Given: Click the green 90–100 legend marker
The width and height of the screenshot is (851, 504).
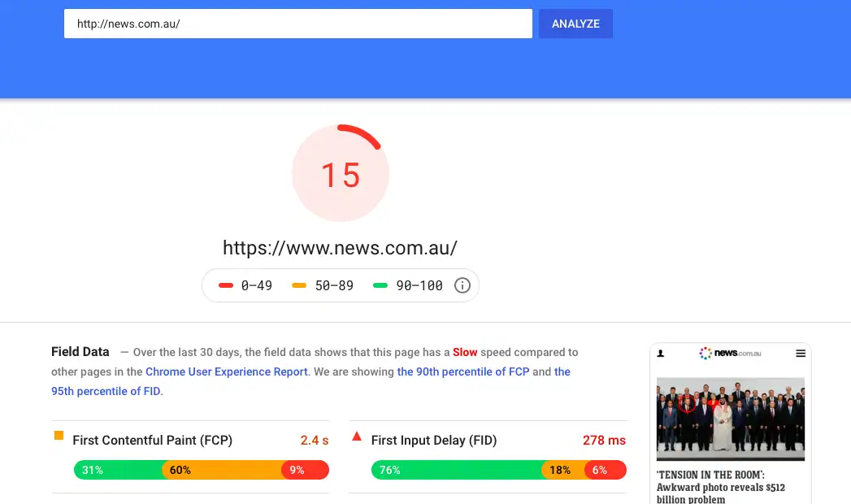Looking at the screenshot, I should [380, 285].
